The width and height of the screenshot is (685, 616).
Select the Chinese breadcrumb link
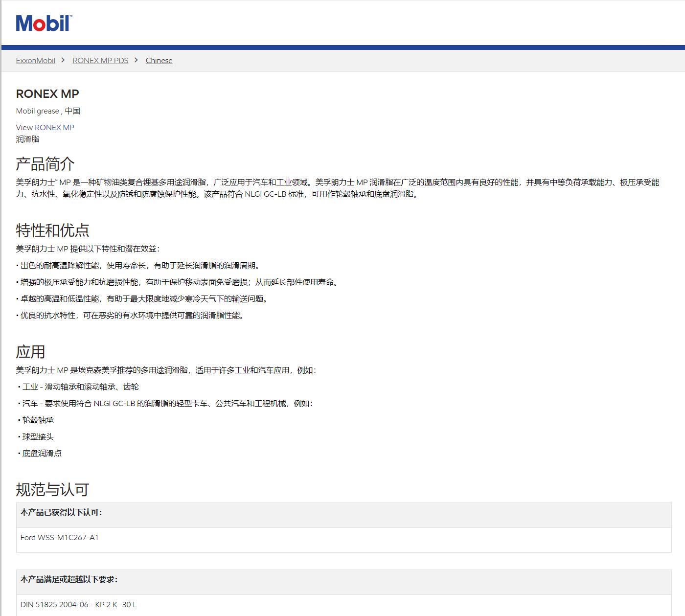tap(159, 61)
